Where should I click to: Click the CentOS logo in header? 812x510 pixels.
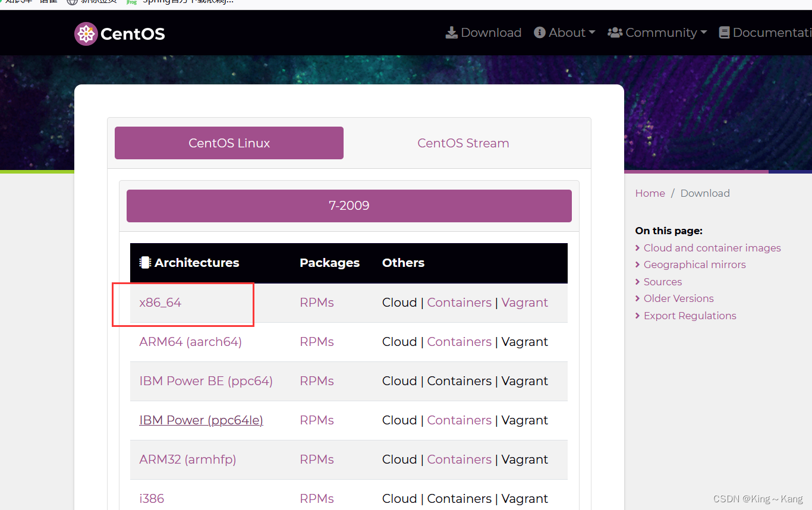tap(119, 34)
